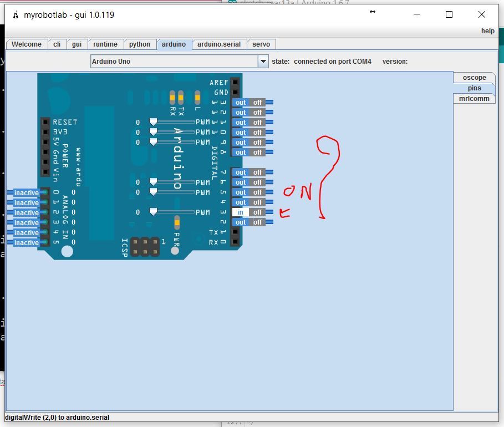Screen dimensions: 504x427
Task: Toggle pin 2 out mode button
Action: pyautogui.click(x=241, y=222)
